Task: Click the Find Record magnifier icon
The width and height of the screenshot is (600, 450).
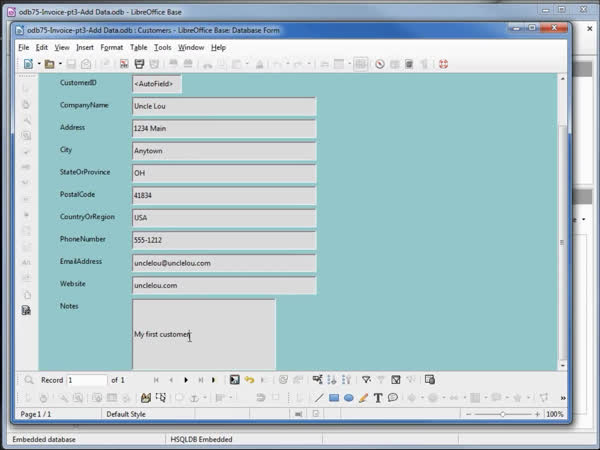Action: pos(29,380)
